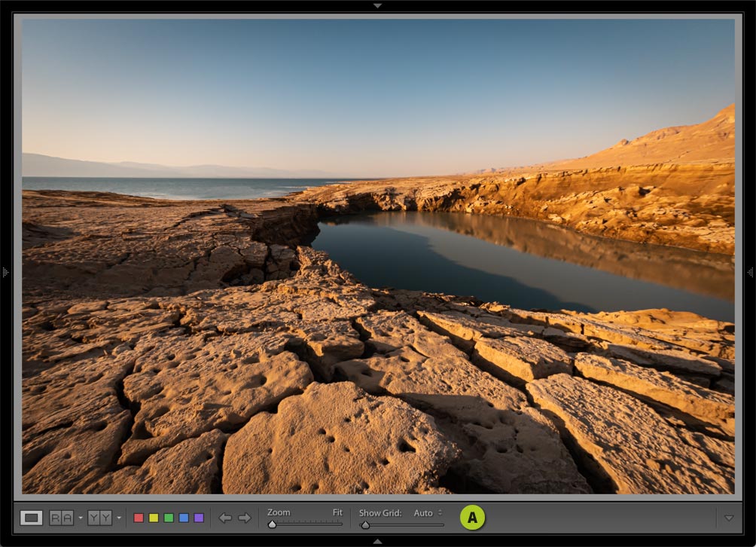Apply the yellow color label
The image size is (756, 547).
point(154,518)
